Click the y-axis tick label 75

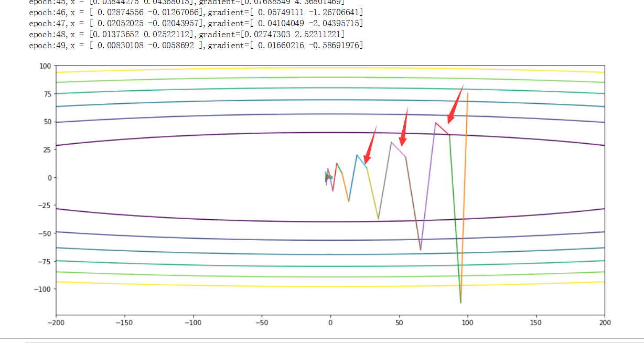click(48, 94)
